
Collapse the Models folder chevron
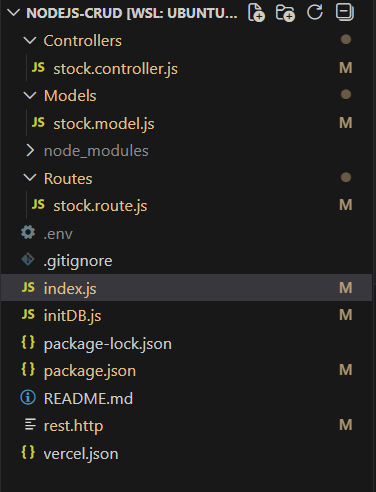pyautogui.click(x=30, y=96)
